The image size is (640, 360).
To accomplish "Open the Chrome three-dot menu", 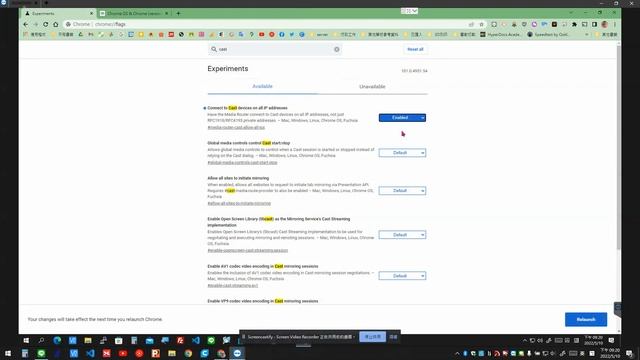I will pyautogui.click(x=615, y=24).
